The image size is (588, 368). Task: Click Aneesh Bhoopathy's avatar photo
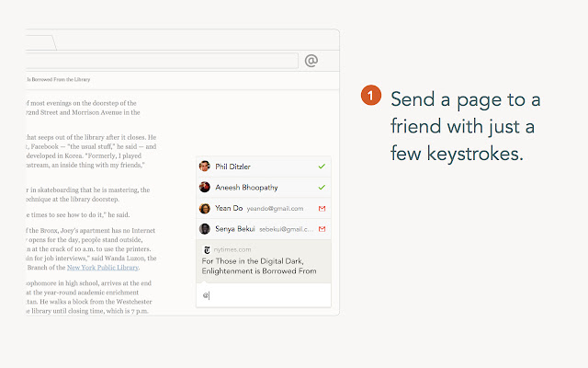(205, 187)
